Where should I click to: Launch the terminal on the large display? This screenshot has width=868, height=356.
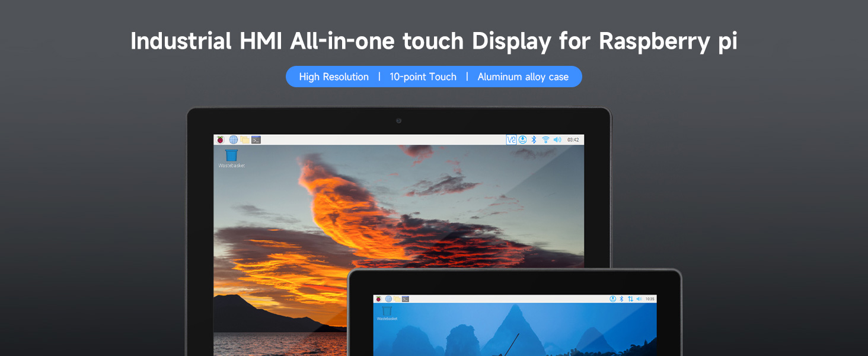pos(256,140)
